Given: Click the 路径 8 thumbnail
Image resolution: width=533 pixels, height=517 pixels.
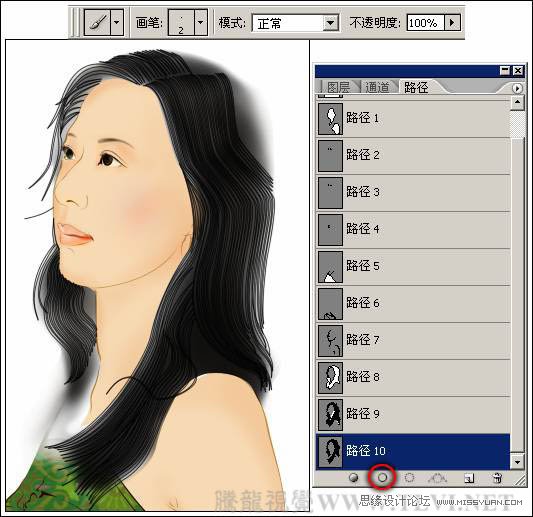Looking at the screenshot, I should click(330, 378).
